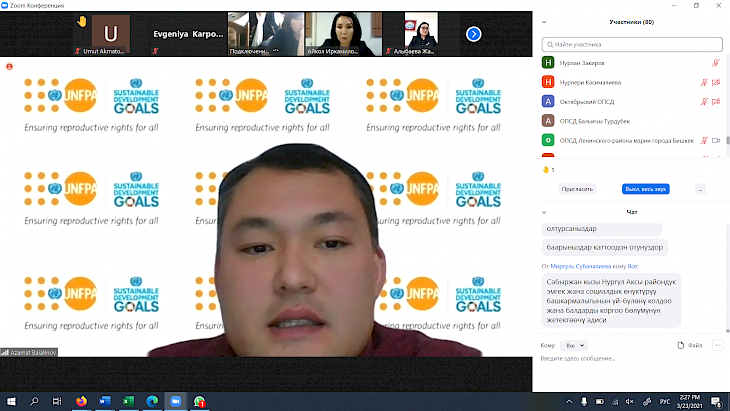Toggle the muted mic for Октябрьский ОПСД
Image resolution: width=730 pixels, height=411 pixels.
[704, 101]
